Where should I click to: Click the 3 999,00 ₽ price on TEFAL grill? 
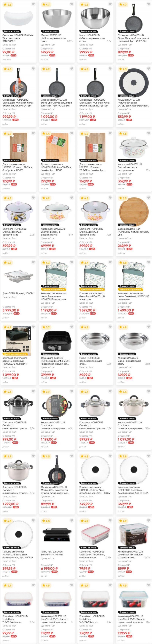11,310
